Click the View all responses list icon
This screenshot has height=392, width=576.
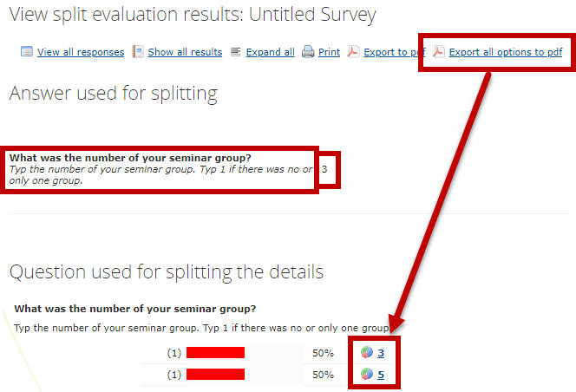click(x=26, y=51)
